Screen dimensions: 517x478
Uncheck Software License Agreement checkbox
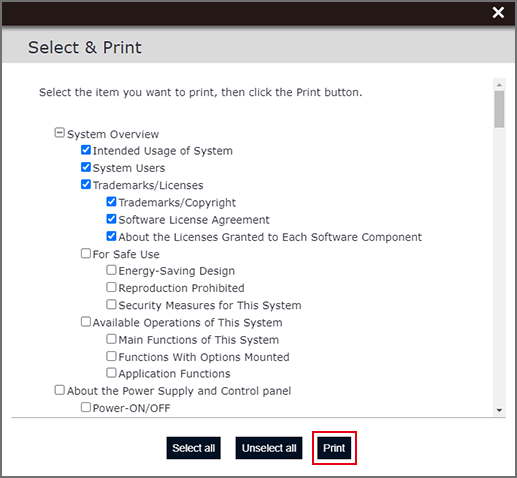pos(111,219)
